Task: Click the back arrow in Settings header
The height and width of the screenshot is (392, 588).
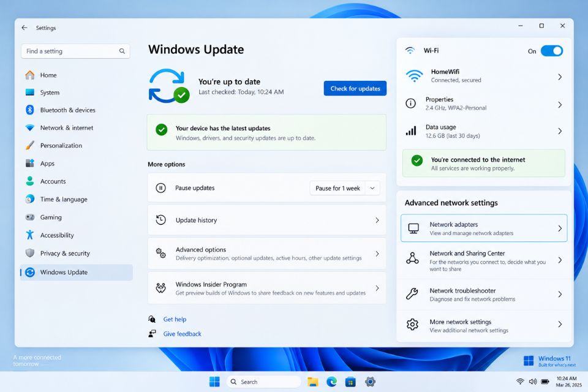Action: click(24, 28)
